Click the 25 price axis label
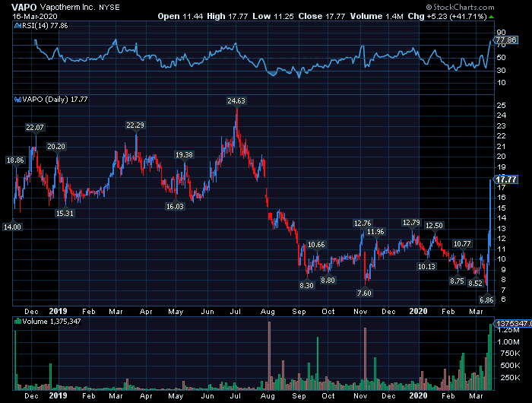Screen dimensions: 532x403 (501, 106)
